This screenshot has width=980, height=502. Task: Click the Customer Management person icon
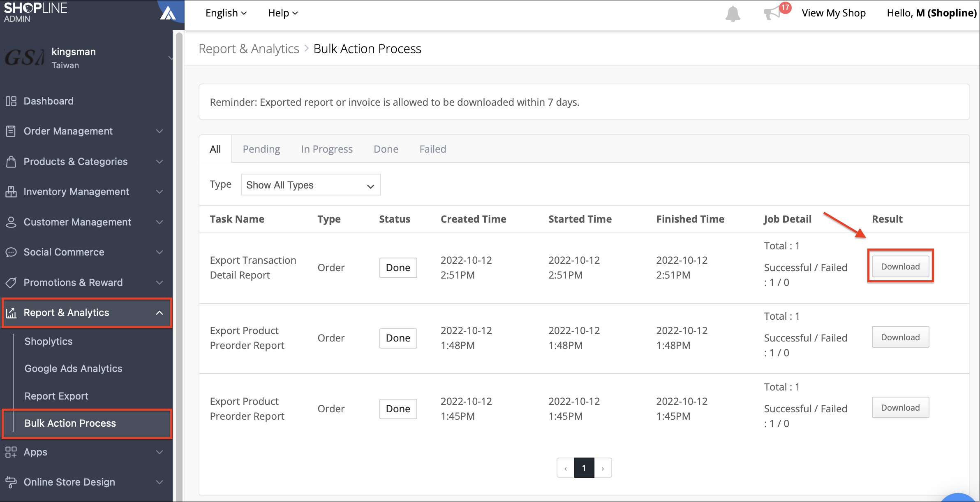(x=11, y=222)
